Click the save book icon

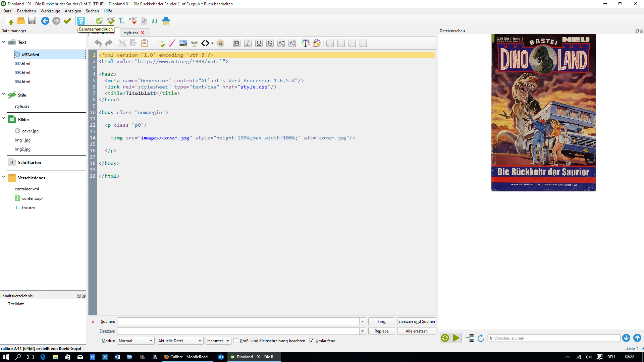click(x=32, y=21)
